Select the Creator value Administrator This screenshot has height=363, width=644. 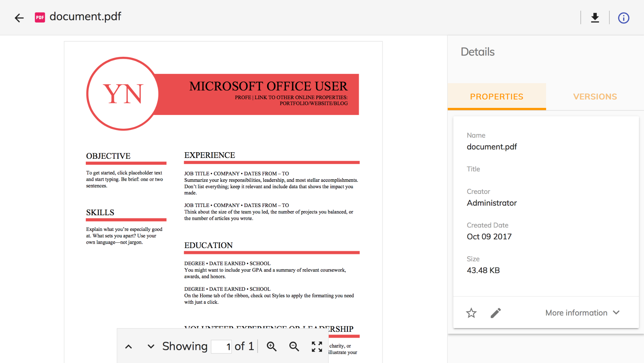pyautogui.click(x=492, y=203)
